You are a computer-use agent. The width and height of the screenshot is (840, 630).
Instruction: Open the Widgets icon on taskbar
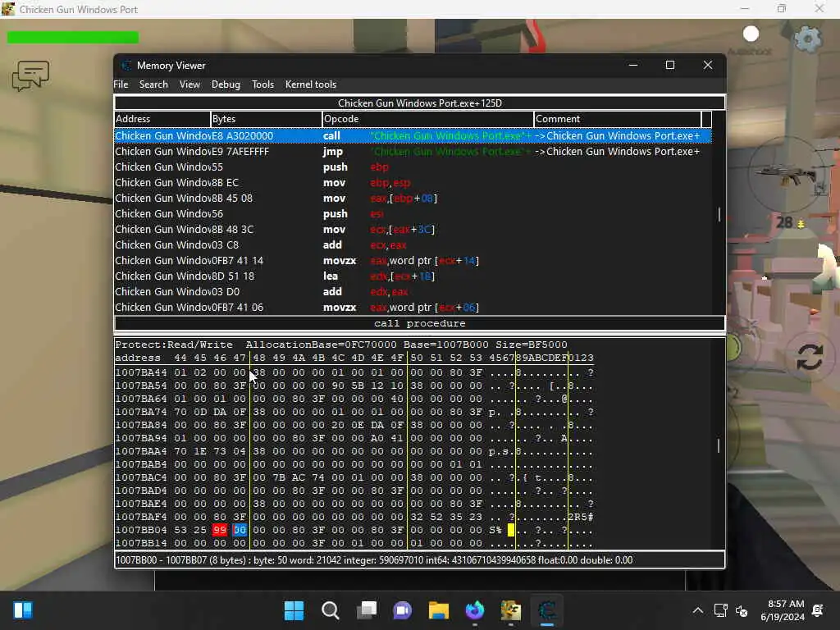tap(22, 610)
